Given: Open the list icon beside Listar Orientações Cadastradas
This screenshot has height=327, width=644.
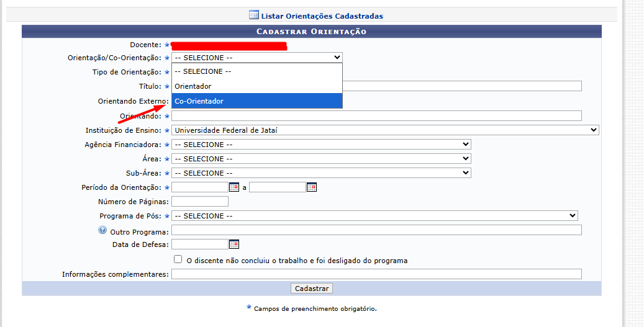Looking at the screenshot, I should point(254,15).
